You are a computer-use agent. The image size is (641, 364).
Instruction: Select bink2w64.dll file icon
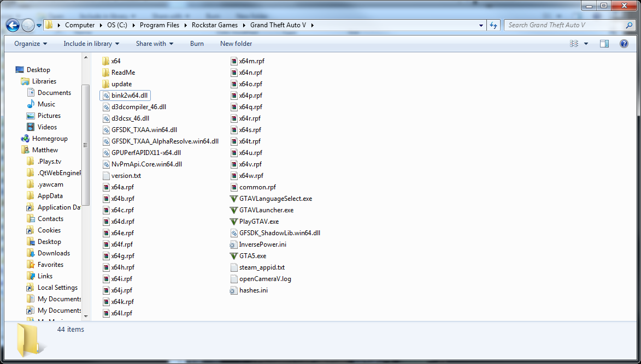click(106, 96)
